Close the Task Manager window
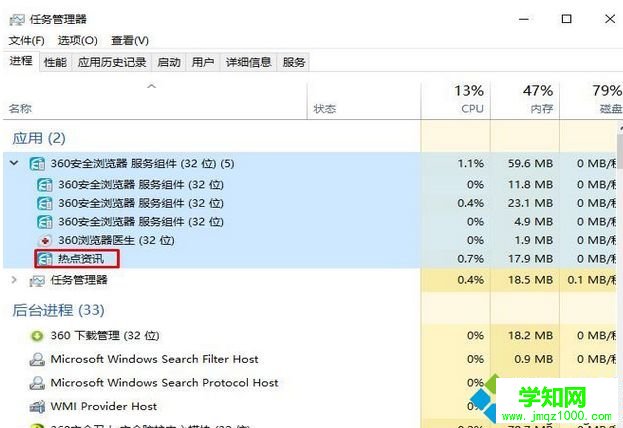The height and width of the screenshot is (428, 623). click(610, 19)
